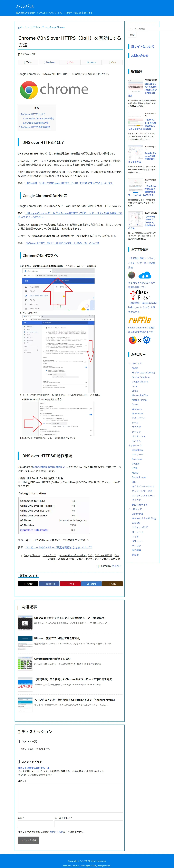Open the step 2 scroll-down screenshot

(59, 354)
